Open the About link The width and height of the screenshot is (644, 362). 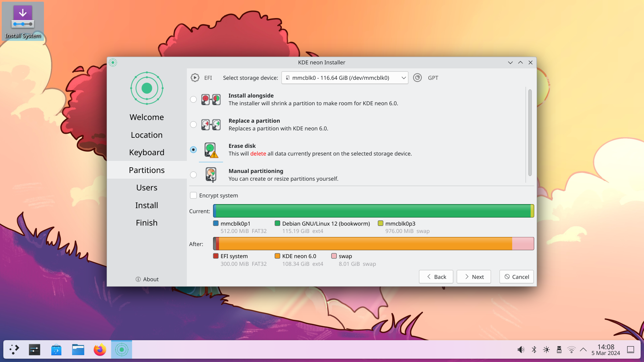click(x=147, y=279)
